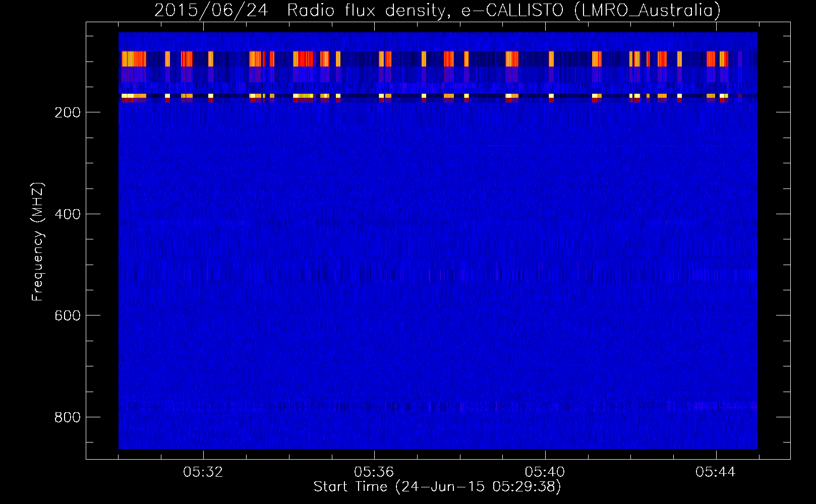Click the 05:40 time tick label

(545, 472)
